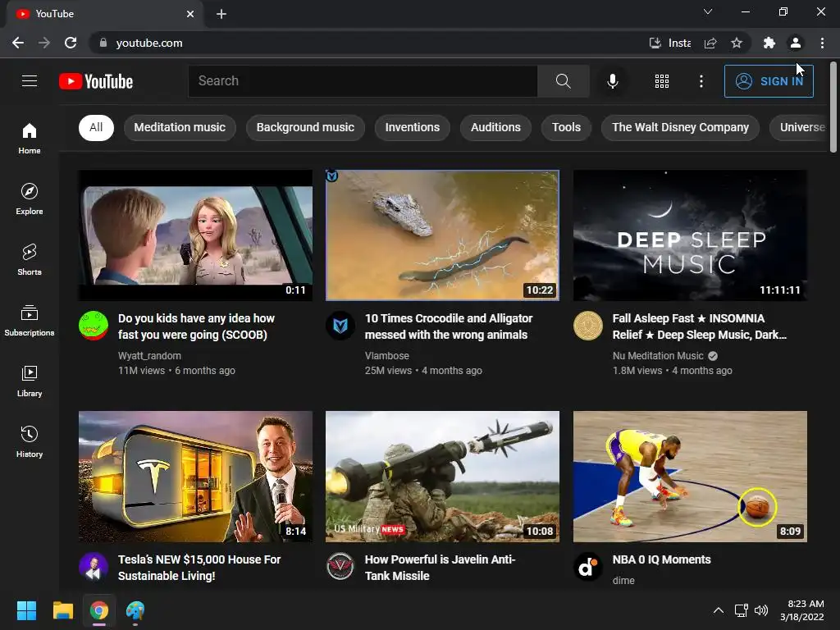Bookmark this page with star icon
The width and height of the screenshot is (840, 630).
point(737,43)
